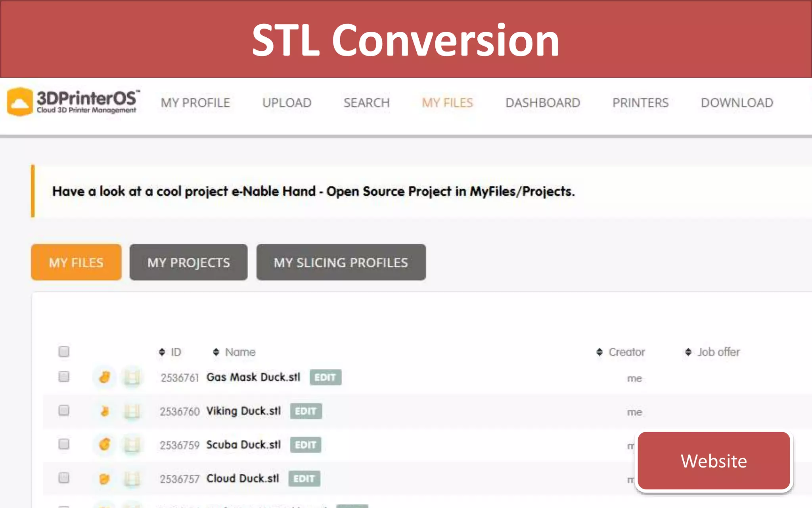The height and width of the screenshot is (508, 812).
Task: Click file ID 2536759
Action: (180, 445)
